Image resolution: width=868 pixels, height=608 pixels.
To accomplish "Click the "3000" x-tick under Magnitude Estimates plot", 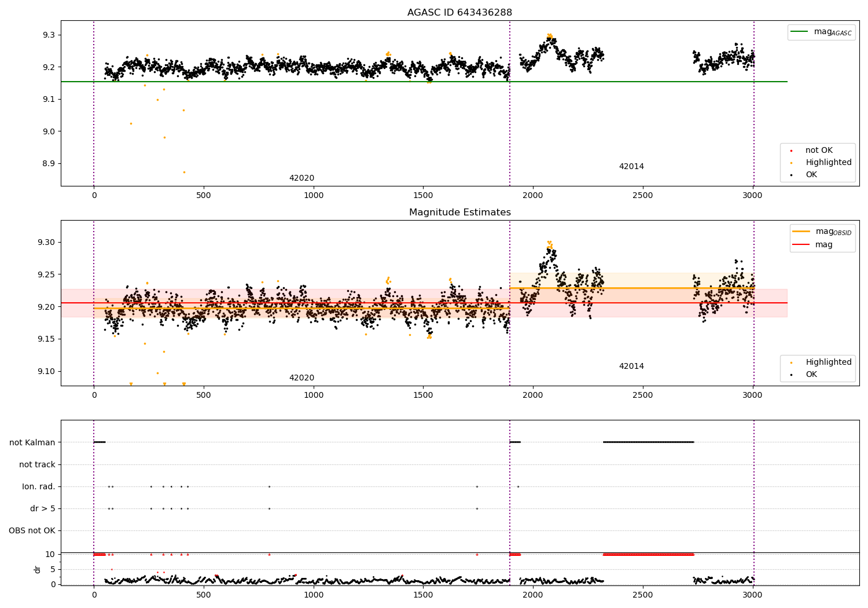I will (753, 395).
